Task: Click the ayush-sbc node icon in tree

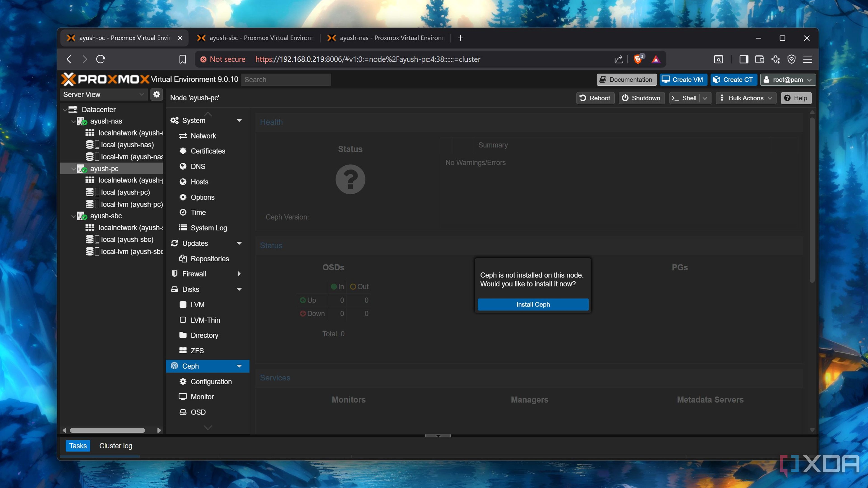Action: 82,216
